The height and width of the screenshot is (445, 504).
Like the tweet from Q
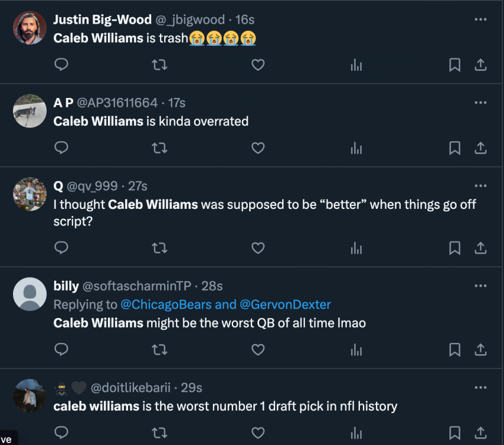258,248
